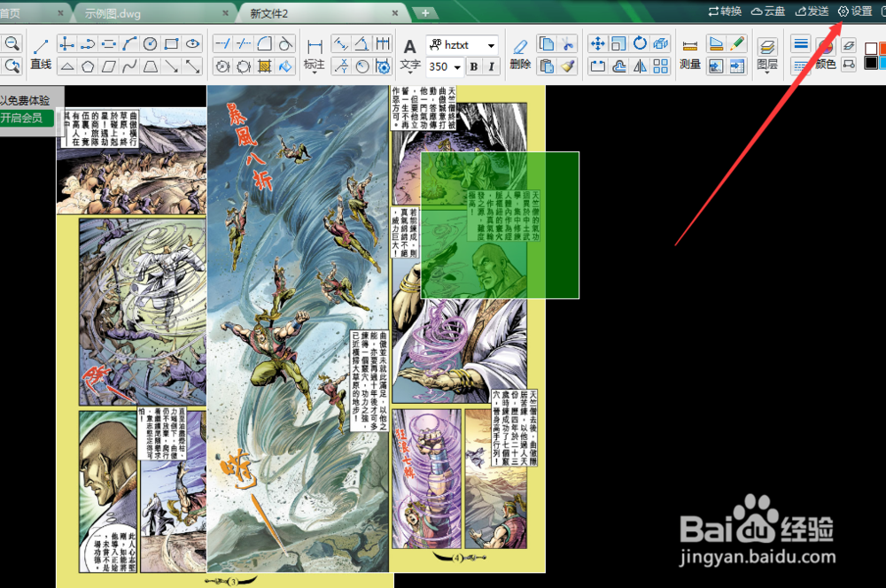Choose the polyline tool
This screenshot has width=886, height=588.
88,44
